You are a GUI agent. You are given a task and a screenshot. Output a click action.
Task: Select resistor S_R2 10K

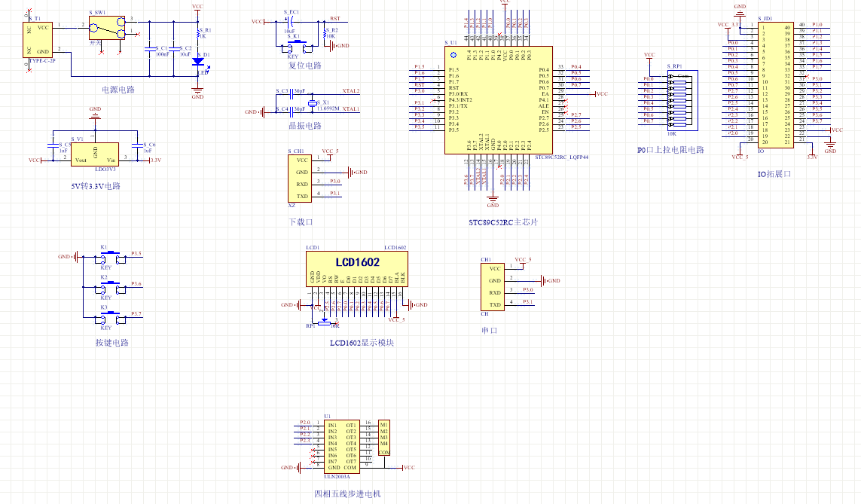(x=325, y=33)
